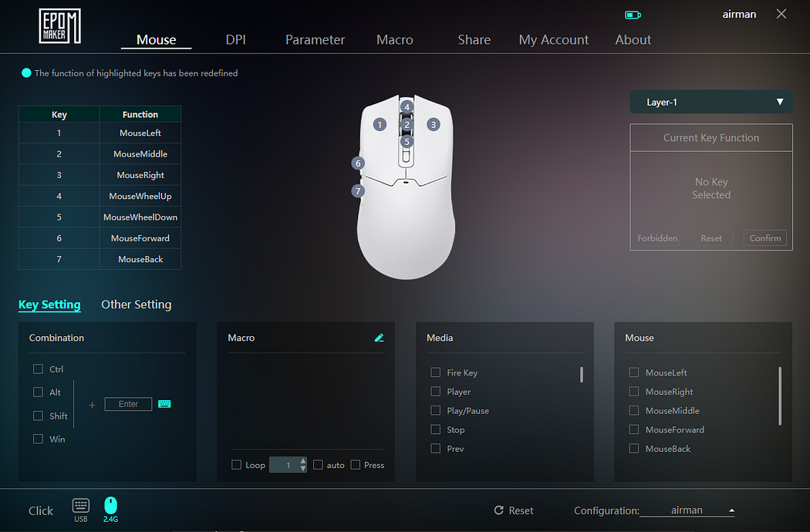Check the Prev media option
The height and width of the screenshot is (532, 810).
436,448
